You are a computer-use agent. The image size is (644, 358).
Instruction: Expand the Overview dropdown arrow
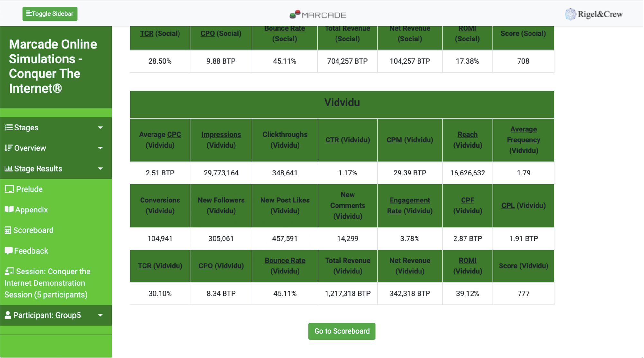click(100, 148)
